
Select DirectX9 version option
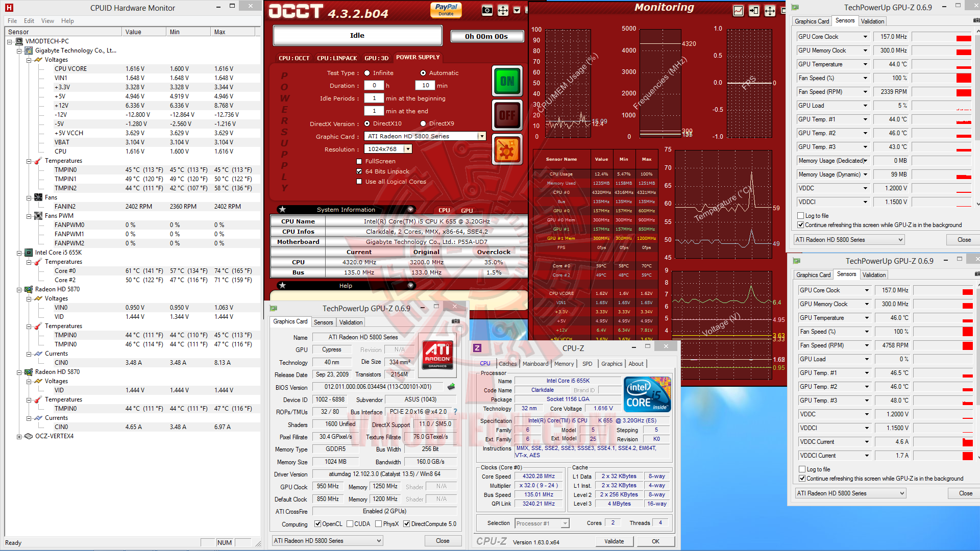(x=423, y=123)
